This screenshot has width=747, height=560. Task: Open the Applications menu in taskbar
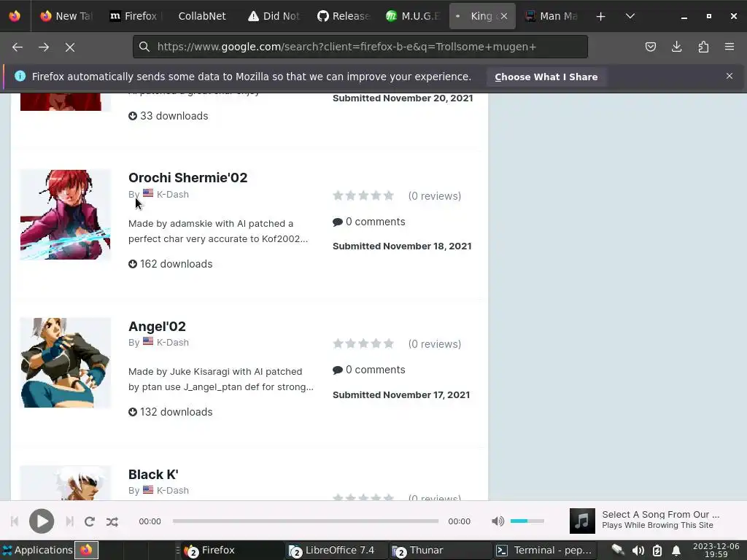click(x=37, y=550)
